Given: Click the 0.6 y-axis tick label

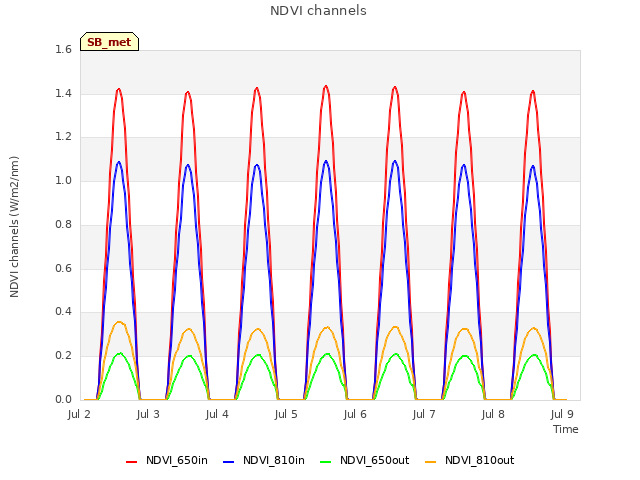Looking at the screenshot, I should coord(63,268).
